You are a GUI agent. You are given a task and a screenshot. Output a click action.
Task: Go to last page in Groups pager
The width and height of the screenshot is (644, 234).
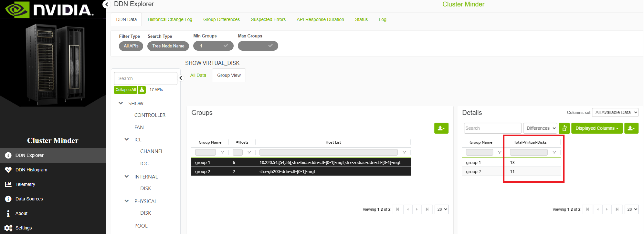coord(427,209)
